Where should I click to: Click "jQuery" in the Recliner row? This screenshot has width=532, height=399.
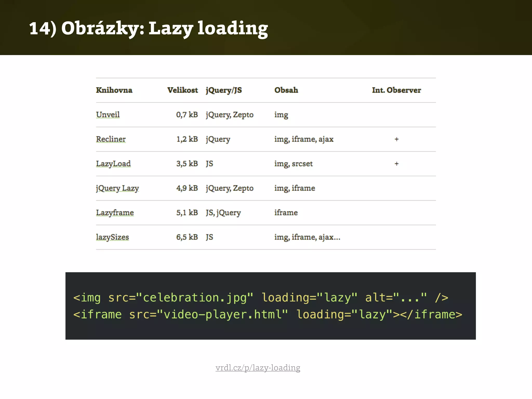coord(218,139)
